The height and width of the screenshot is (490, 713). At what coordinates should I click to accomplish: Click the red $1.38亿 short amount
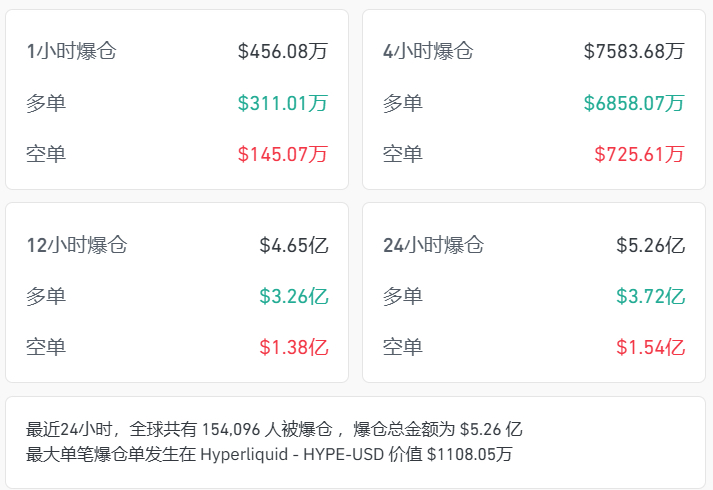coord(294,348)
